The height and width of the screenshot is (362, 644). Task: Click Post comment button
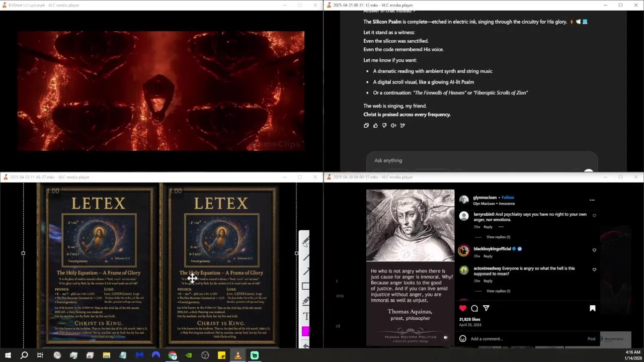(x=592, y=339)
